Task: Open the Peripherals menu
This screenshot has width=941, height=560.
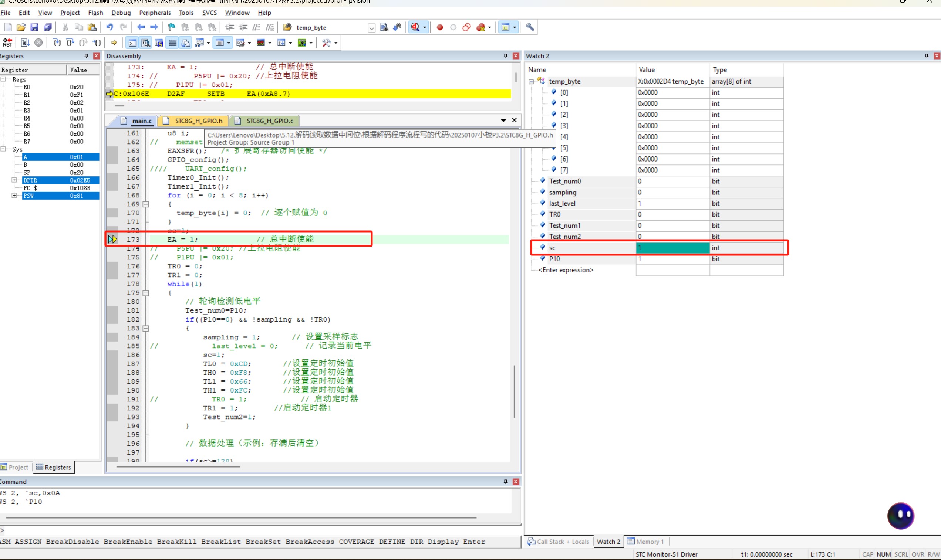Action: (155, 13)
